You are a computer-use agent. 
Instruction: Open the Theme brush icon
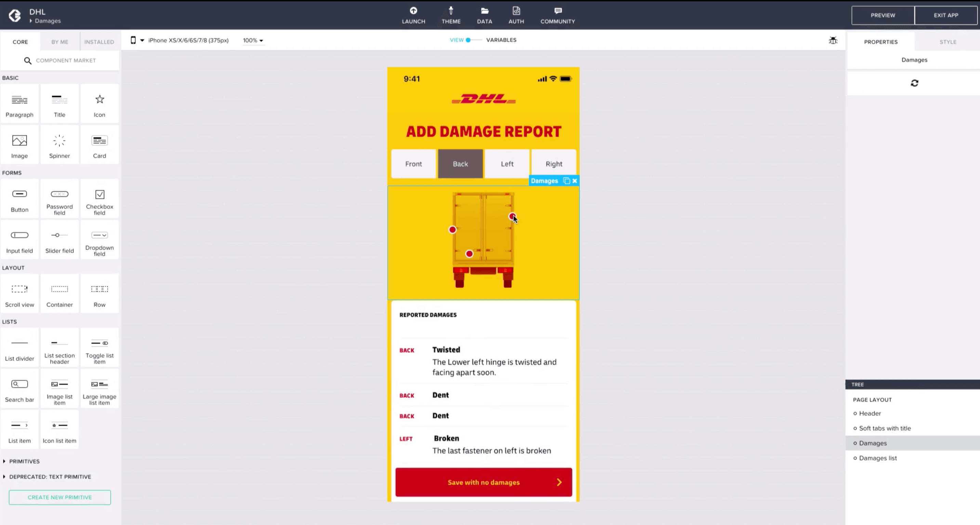point(451,11)
